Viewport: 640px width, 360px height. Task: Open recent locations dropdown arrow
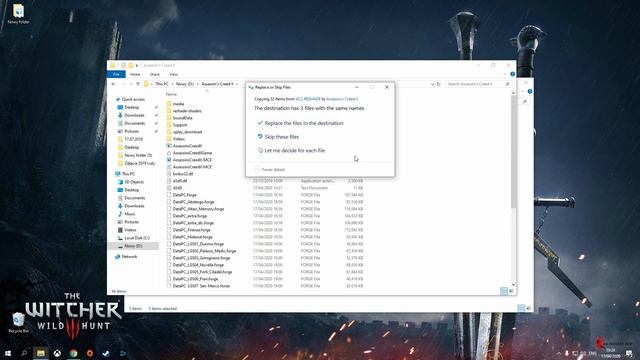coord(131,84)
